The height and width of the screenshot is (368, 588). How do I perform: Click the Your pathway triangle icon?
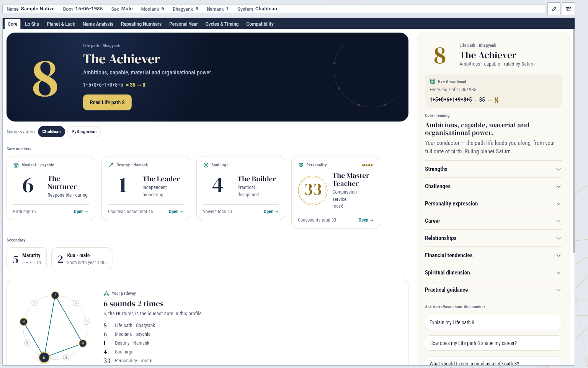coord(106,293)
